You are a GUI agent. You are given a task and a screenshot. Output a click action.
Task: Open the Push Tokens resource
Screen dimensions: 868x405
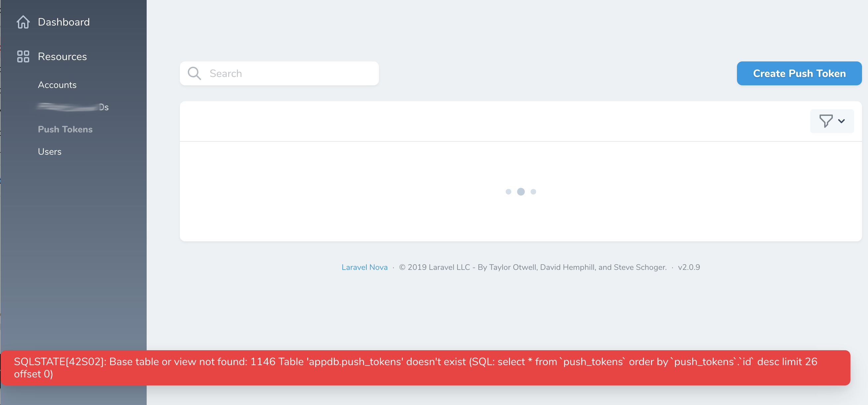coord(65,129)
